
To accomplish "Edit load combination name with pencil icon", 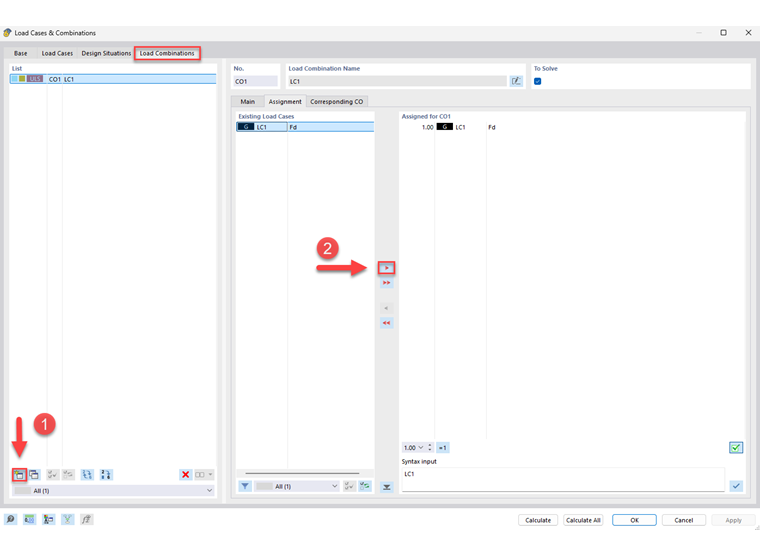I will click(516, 81).
